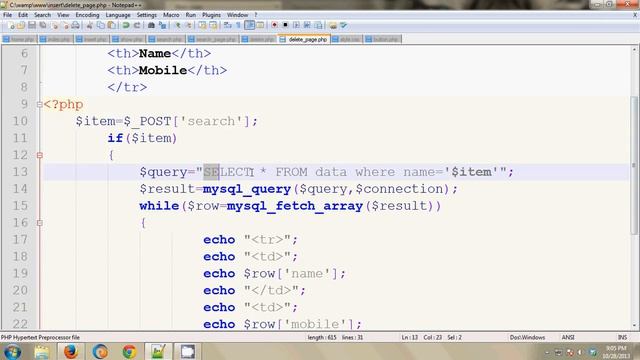Click the INS indicator in status bar
The image size is (640, 360).
pyautogui.click(x=622, y=338)
